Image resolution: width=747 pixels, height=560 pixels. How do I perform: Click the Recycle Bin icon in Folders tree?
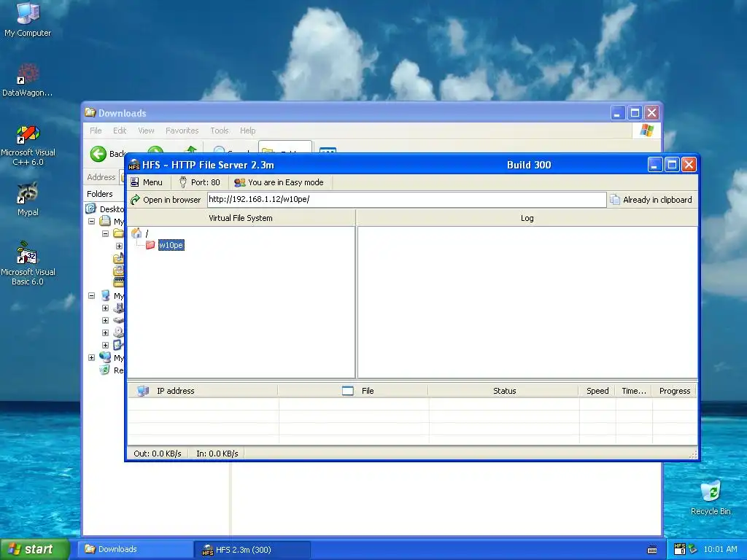[x=104, y=370]
